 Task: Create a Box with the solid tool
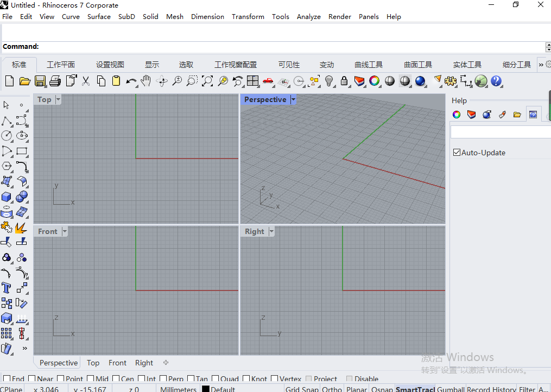point(7,197)
